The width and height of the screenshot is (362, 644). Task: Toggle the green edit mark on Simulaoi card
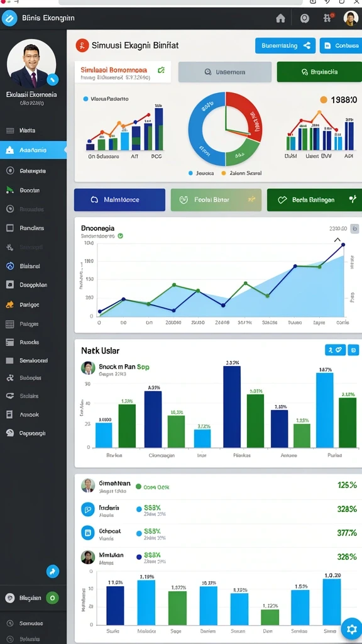coord(162,70)
